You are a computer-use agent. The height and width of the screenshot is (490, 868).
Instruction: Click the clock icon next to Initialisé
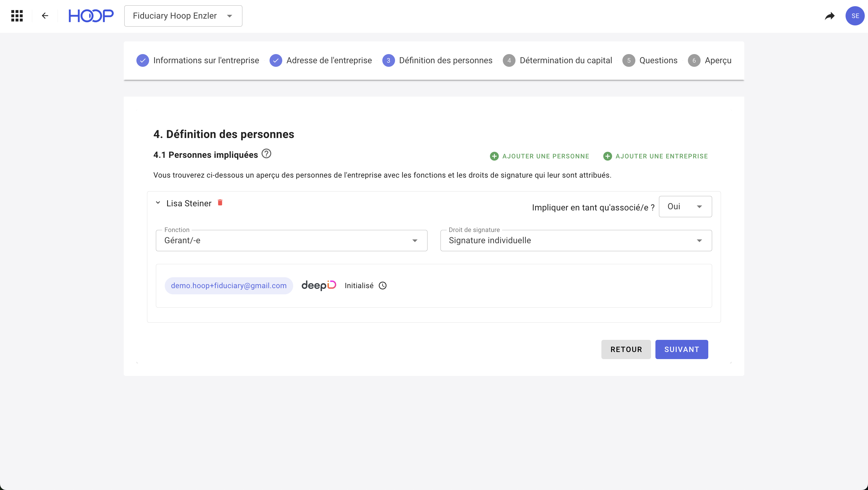tap(382, 286)
